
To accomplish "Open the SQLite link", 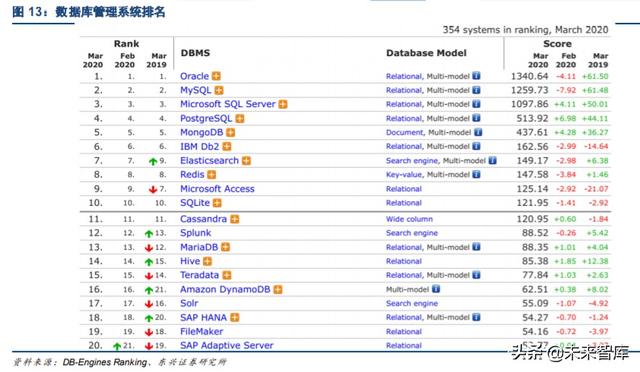I will coord(195,203).
